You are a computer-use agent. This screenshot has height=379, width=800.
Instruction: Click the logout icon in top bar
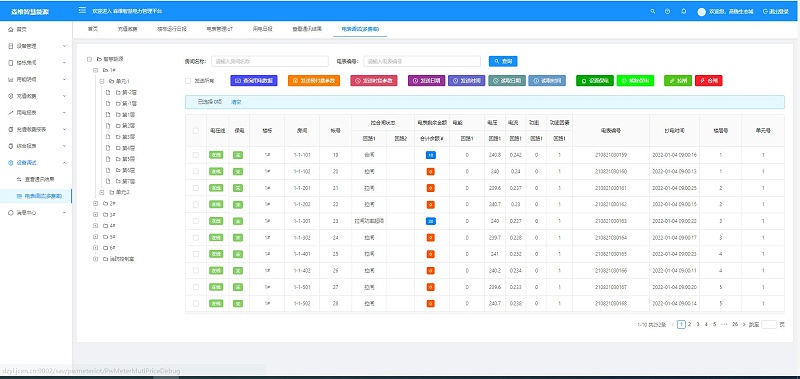[765, 11]
